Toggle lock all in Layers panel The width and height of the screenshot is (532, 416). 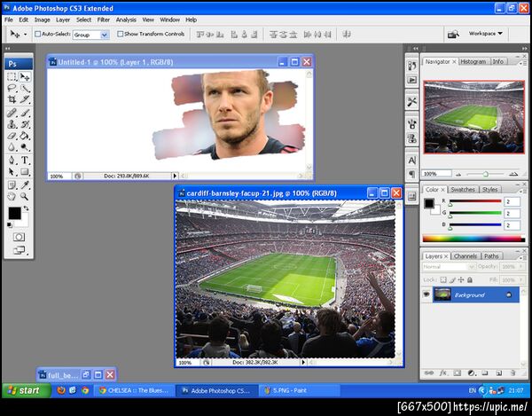[x=470, y=280]
